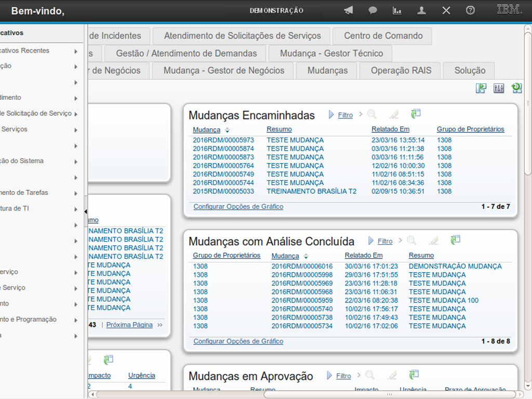Click the portlet display settings sliders icon
This screenshot has width=532, height=399.
coord(499,88)
